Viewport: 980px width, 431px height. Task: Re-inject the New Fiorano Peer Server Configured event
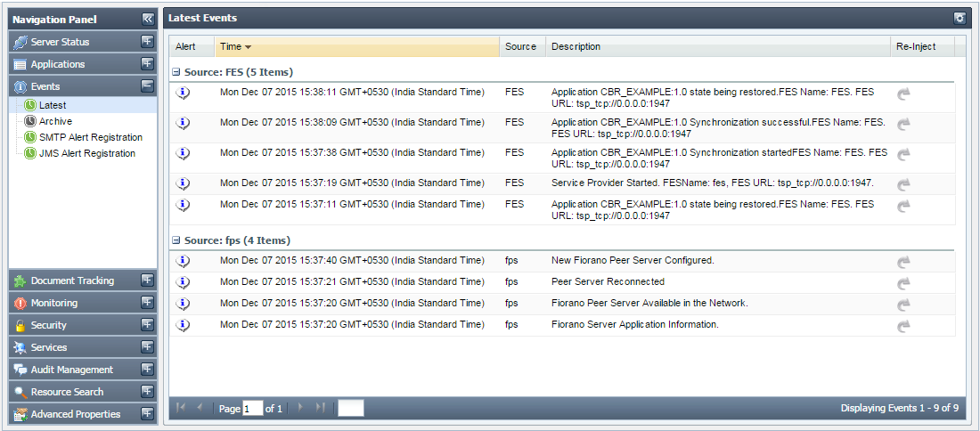point(903,262)
